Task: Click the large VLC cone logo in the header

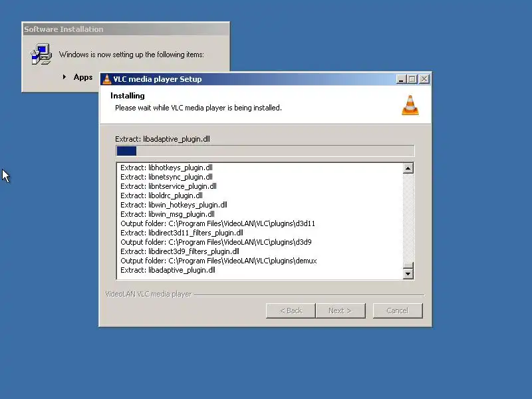Action: [x=410, y=105]
